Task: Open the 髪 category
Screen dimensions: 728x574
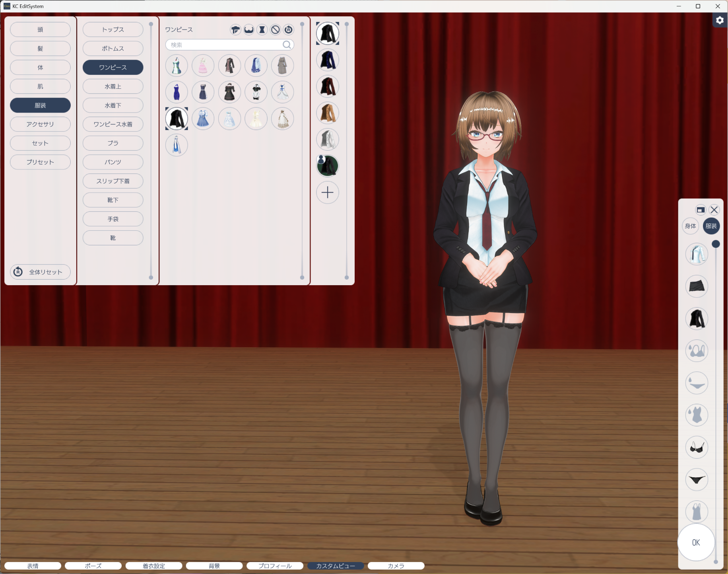Action: click(40, 49)
